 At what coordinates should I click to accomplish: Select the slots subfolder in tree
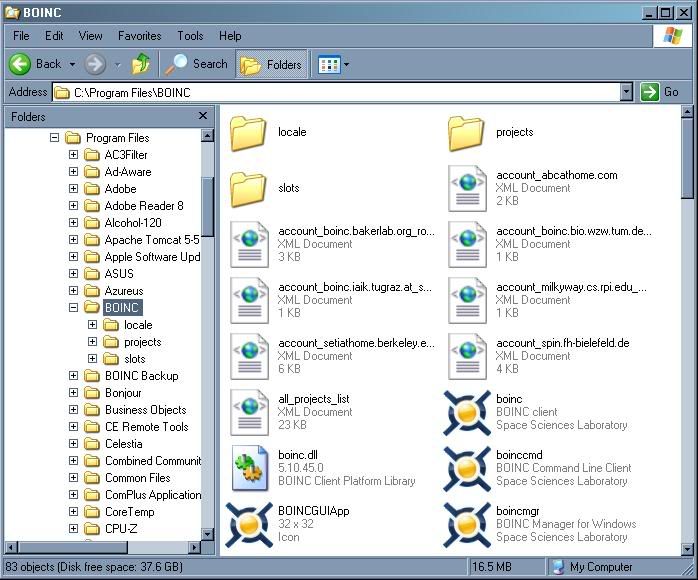pyautogui.click(x=135, y=359)
